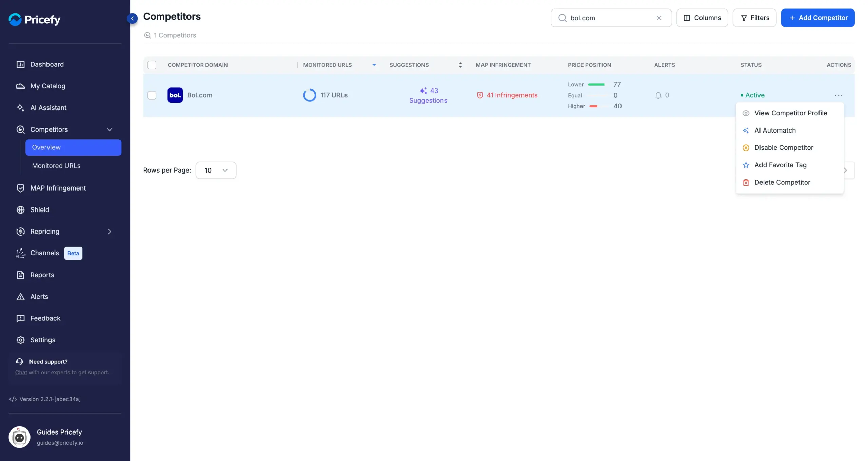
Task: Collapse the sidebar with the arrow button
Action: (x=133, y=18)
